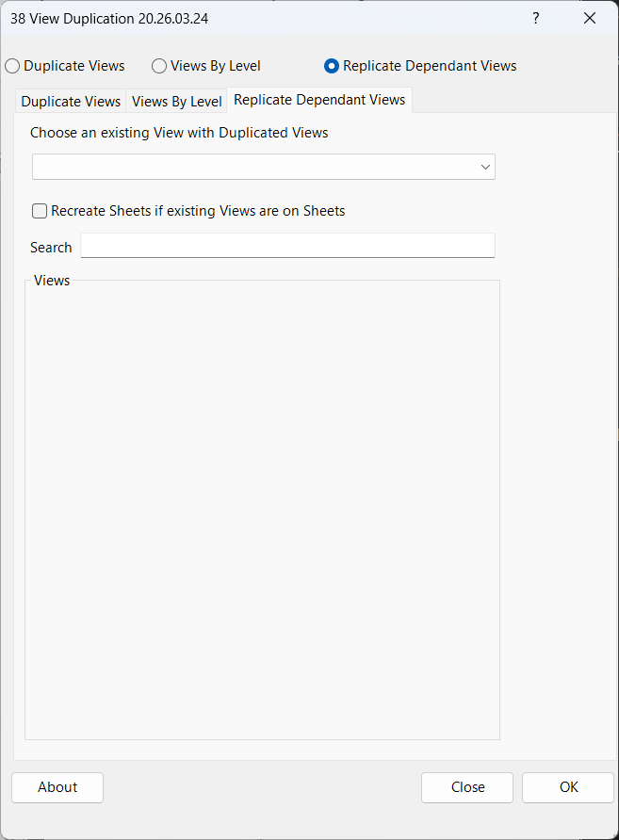
Task: Click the Recreate Sheets checkbox label text
Action: pyautogui.click(x=198, y=211)
